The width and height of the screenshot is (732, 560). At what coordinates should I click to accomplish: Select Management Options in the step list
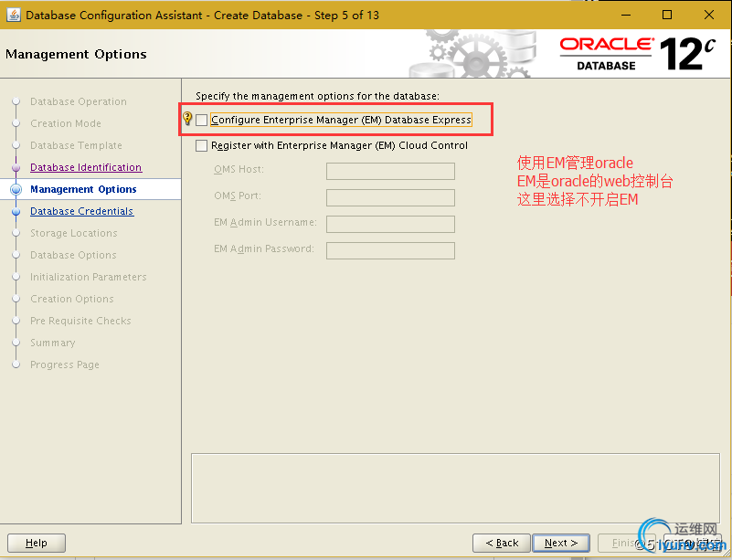83,189
